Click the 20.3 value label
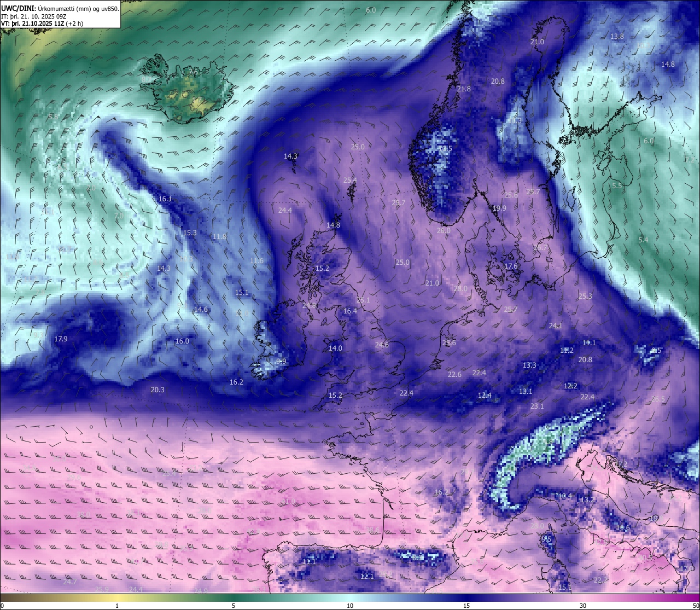700x610 pixels. tap(157, 390)
